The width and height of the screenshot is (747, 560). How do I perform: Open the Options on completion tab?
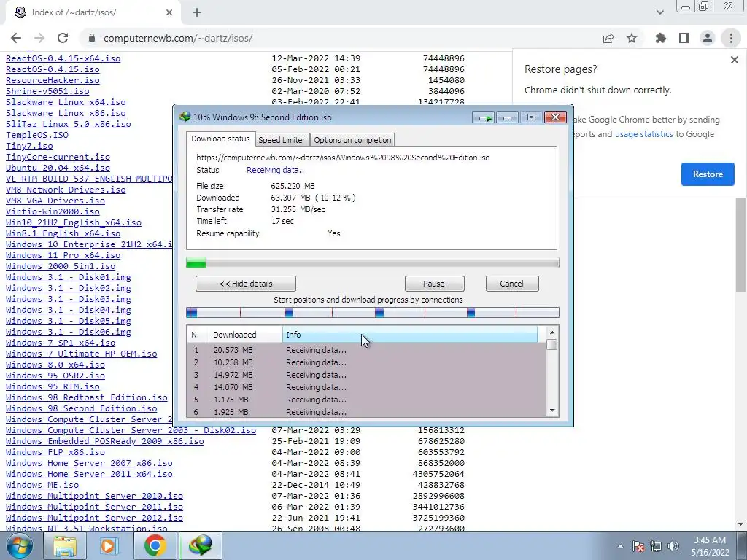[352, 140]
